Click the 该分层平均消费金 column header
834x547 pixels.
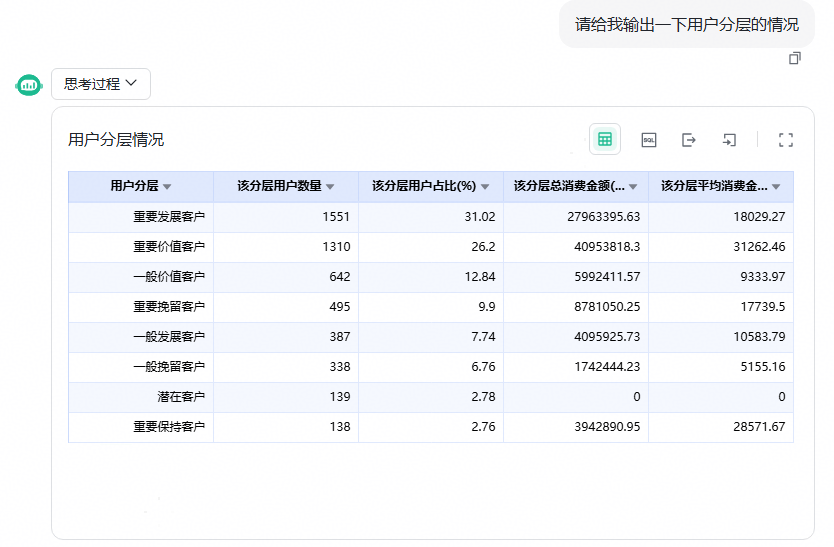click(721, 187)
